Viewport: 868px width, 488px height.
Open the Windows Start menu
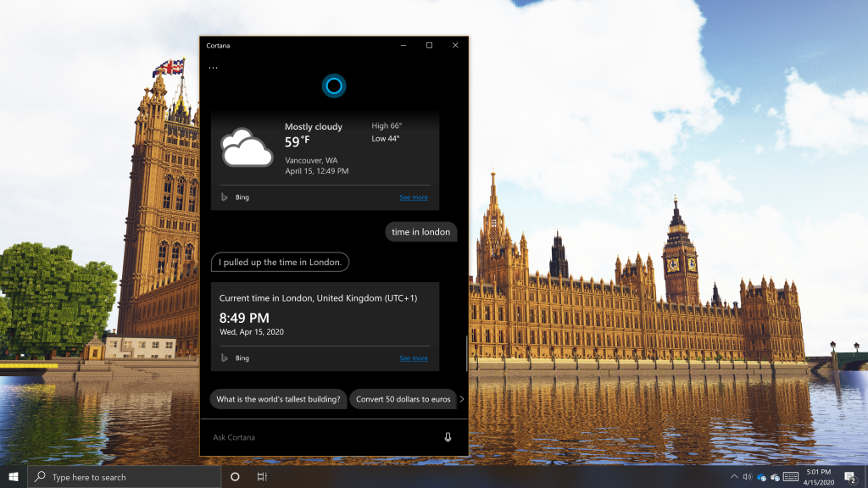[x=14, y=477]
